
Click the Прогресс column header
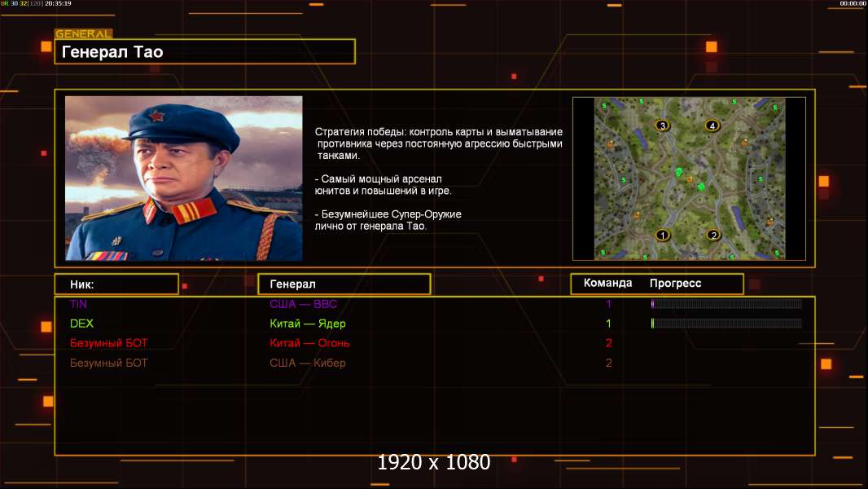pyautogui.click(x=675, y=283)
